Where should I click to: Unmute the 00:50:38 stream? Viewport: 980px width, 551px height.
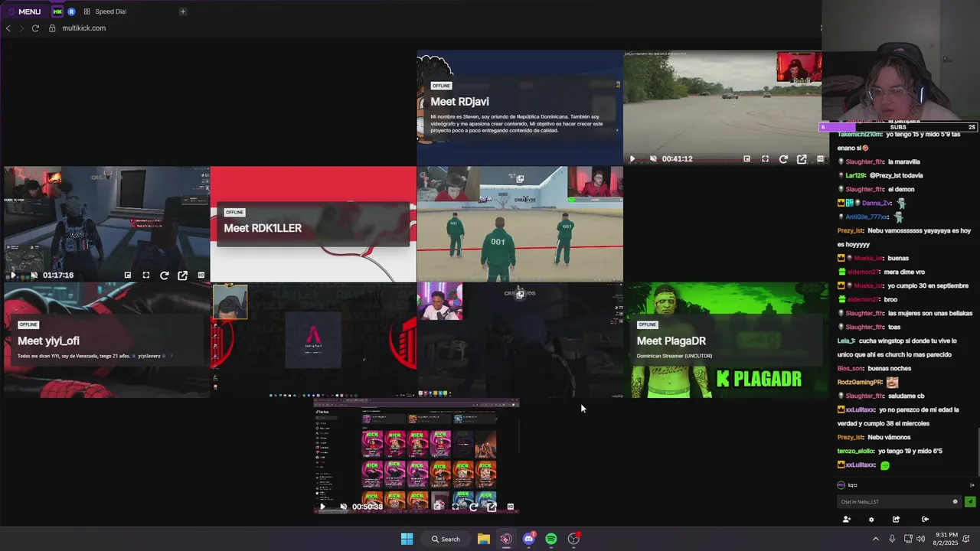click(x=343, y=507)
